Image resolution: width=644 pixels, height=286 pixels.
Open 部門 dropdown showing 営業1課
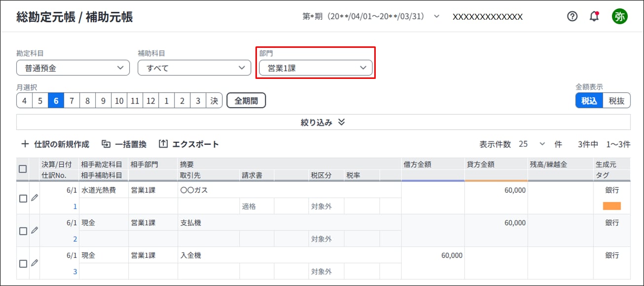pyautogui.click(x=316, y=68)
